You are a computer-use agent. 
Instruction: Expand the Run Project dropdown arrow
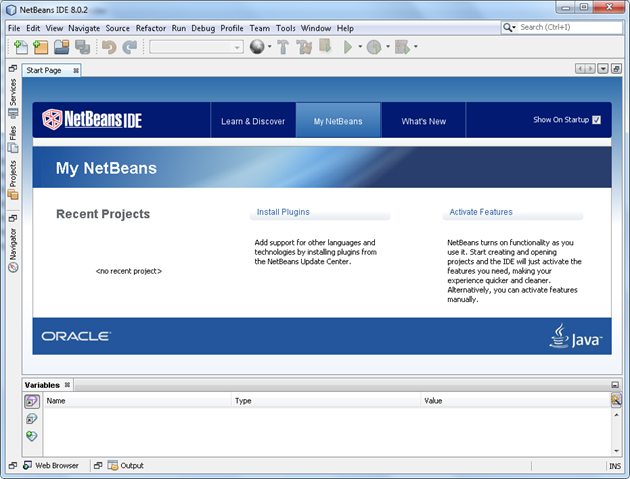(x=360, y=47)
